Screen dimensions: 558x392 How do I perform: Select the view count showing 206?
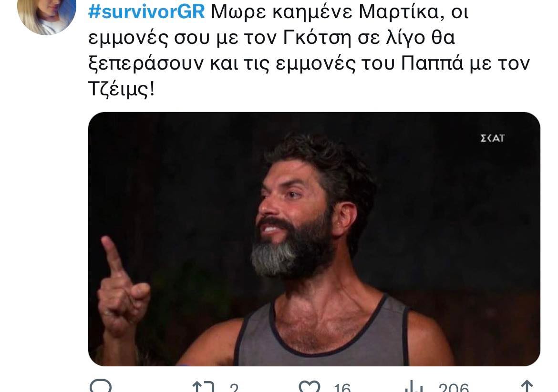pos(454,387)
